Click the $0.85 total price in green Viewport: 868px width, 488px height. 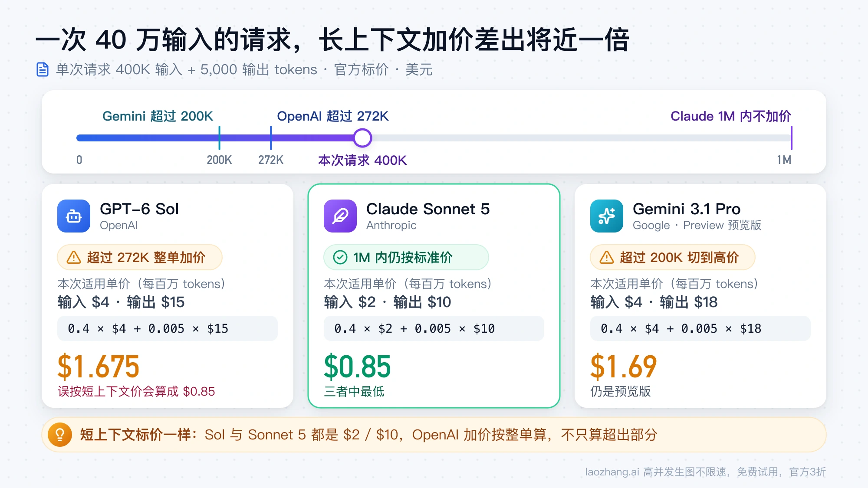tap(357, 367)
